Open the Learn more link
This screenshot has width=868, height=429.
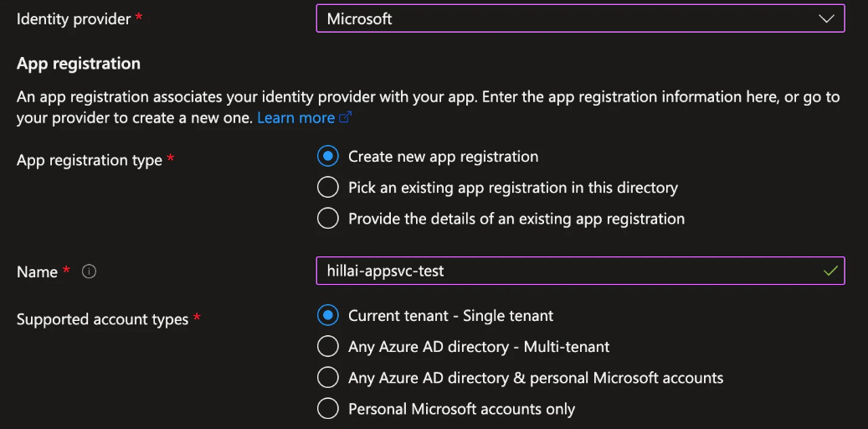pyautogui.click(x=295, y=118)
